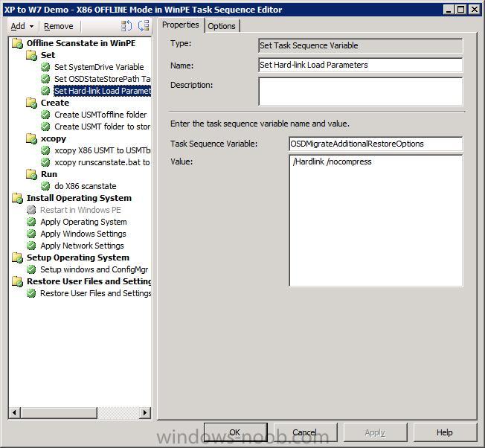Viewport: 485px width, 448px height.
Task: Select the xcopy runscanstate.bat step
Action: click(102, 162)
